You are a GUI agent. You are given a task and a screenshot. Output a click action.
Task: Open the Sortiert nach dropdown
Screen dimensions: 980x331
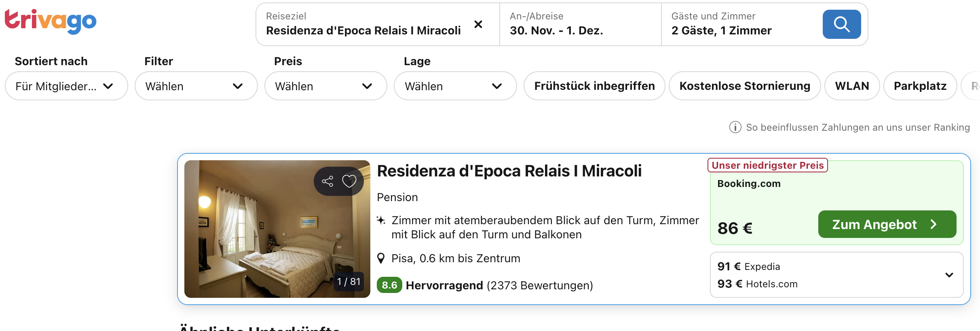point(66,86)
